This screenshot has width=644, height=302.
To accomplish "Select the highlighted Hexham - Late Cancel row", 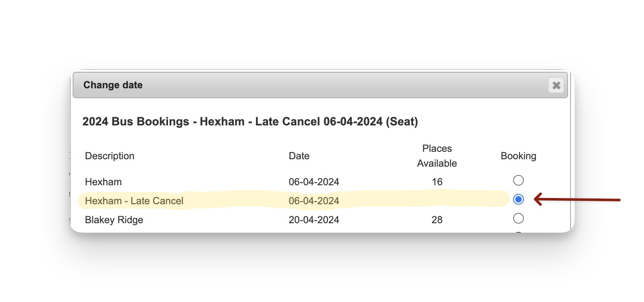I will pyautogui.click(x=134, y=201).
